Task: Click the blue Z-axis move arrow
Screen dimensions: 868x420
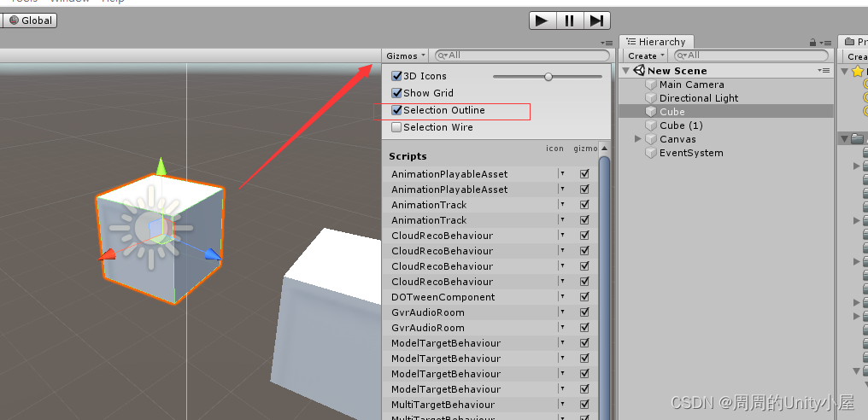Action: tap(213, 254)
